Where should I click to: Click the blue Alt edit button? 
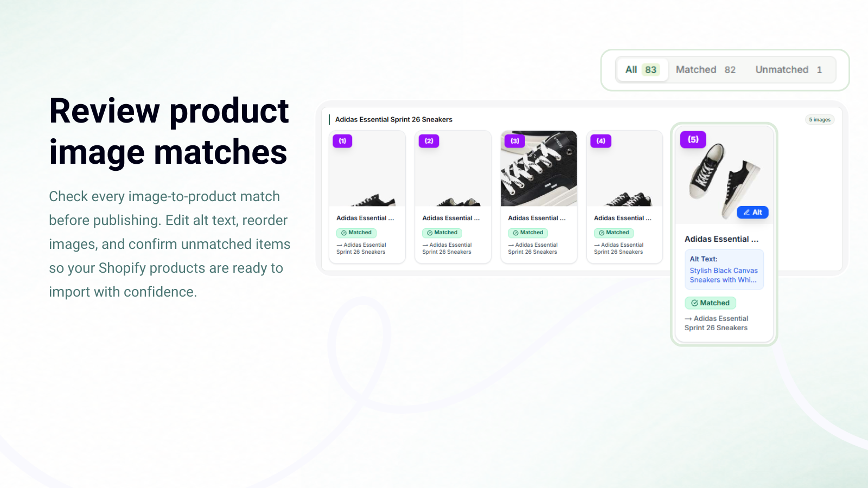click(752, 213)
